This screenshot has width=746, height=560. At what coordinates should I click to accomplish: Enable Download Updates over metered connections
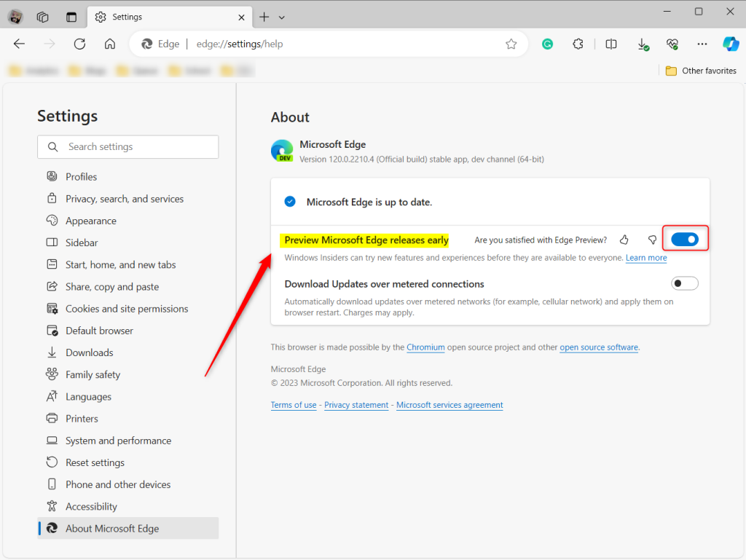685,284
